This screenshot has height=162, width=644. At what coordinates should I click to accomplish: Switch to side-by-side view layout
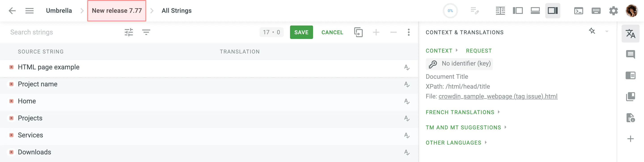point(500,11)
